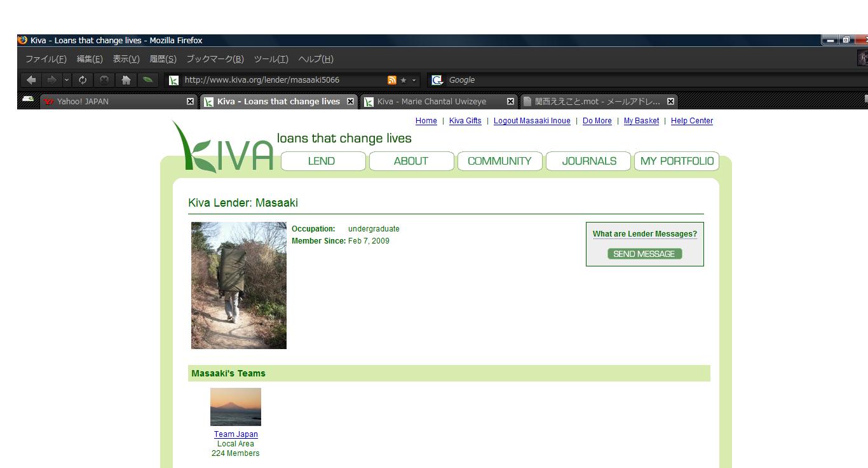Open the Kiva Gifts link
Image resolution: width=868 pixels, height=468 pixels.
click(x=465, y=121)
